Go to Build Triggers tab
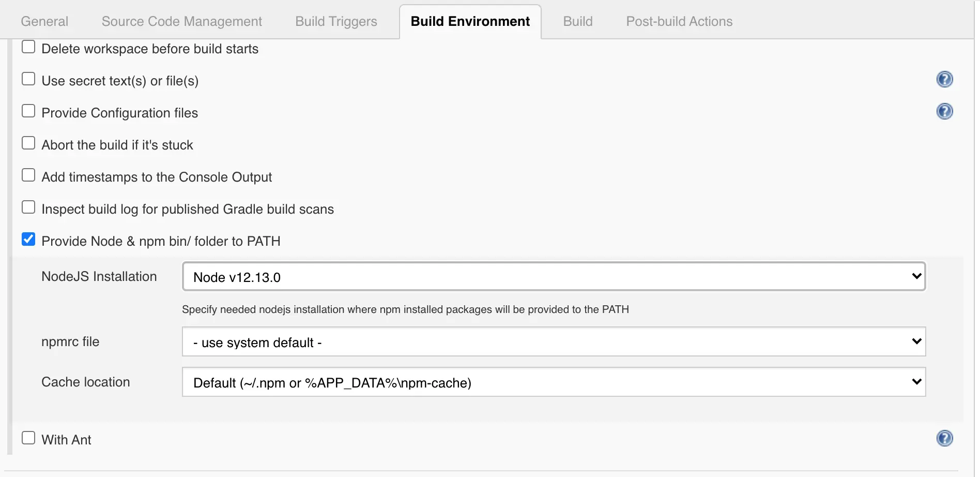 pos(336,21)
